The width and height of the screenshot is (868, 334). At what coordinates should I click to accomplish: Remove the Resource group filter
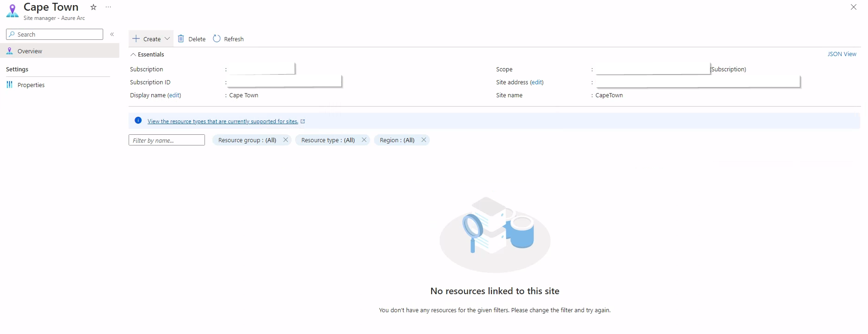click(x=285, y=140)
